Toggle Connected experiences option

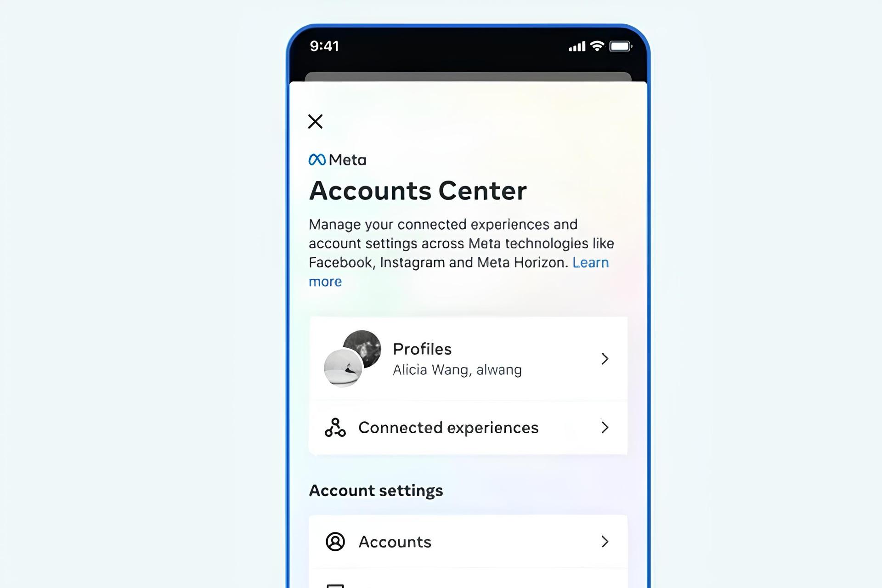coord(467,427)
